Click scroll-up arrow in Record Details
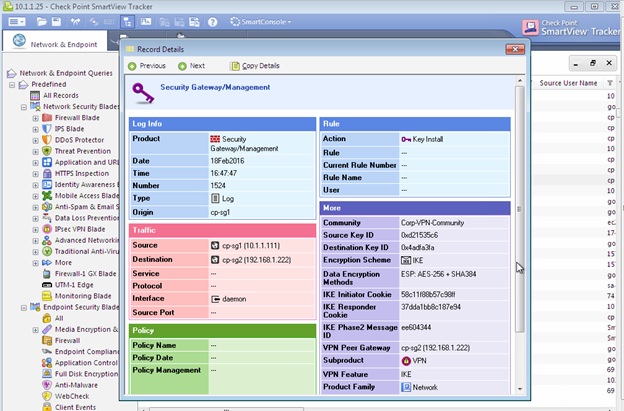 pos(520,81)
